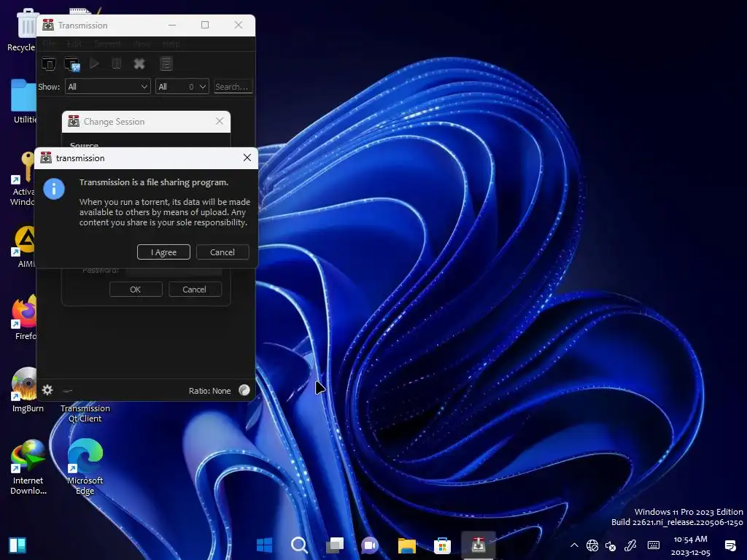This screenshot has width=747, height=560.
Task: Click the torrent Properties toolbar icon
Action: click(166, 63)
